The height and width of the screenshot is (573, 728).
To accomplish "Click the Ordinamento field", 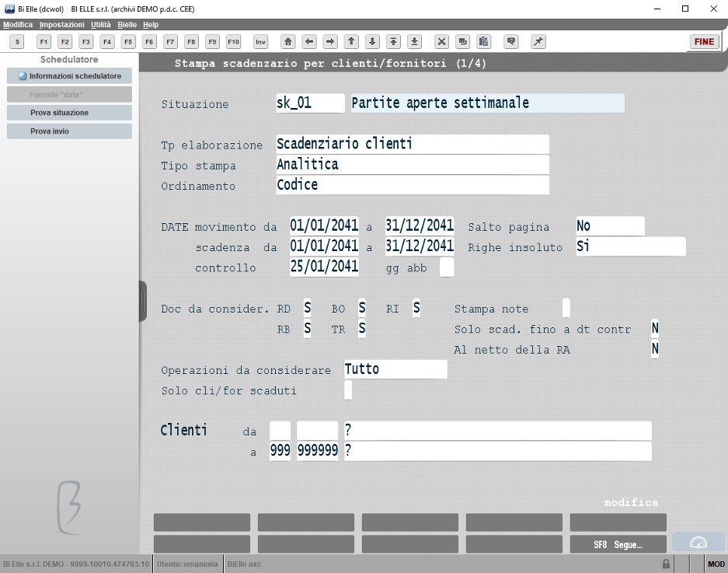I will point(413,185).
